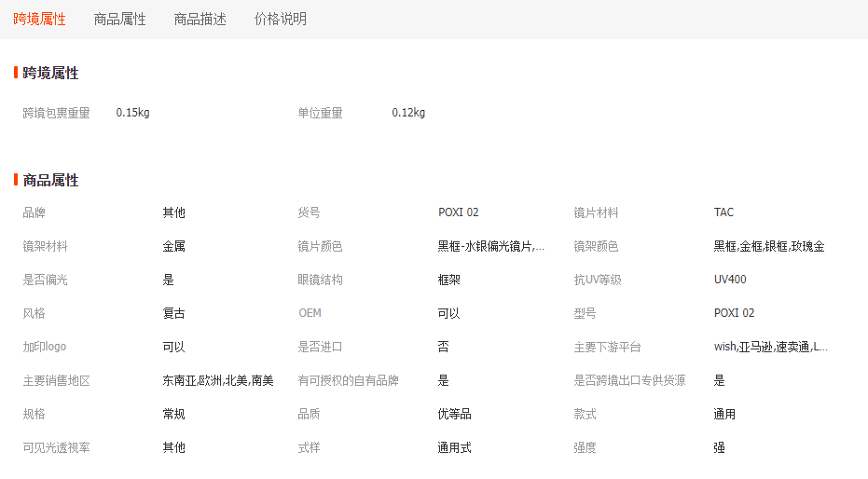This screenshot has width=868, height=479.
Task: Click the 式样 value 通用式
Action: (454, 447)
